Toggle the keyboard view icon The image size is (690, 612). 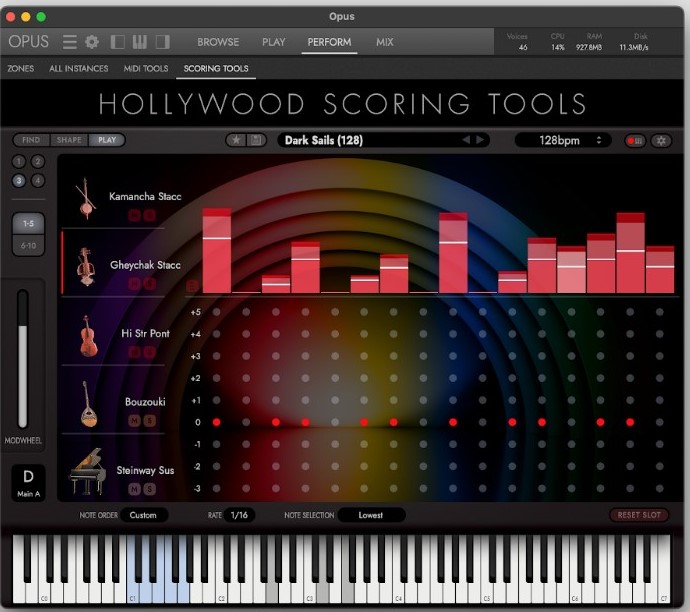point(140,42)
